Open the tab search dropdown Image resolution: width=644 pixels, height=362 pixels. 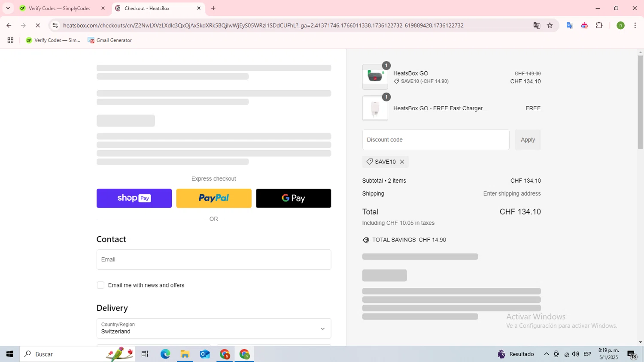[x=8, y=8]
